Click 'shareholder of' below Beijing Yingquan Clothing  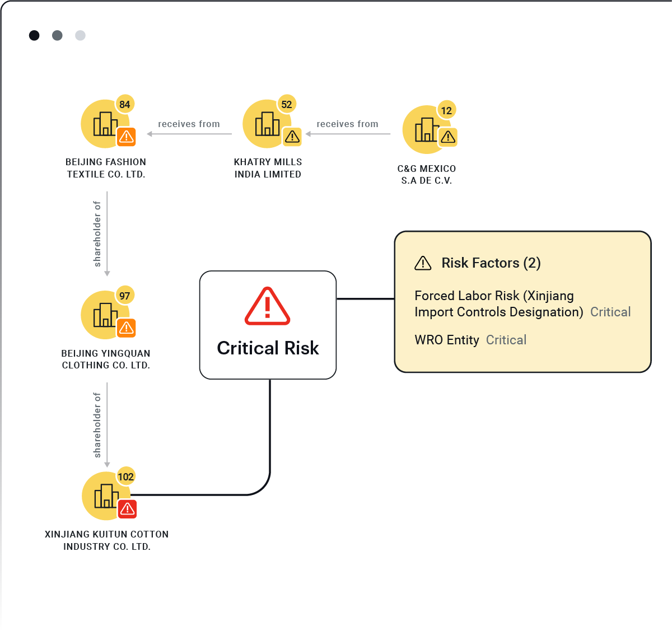pyautogui.click(x=97, y=425)
